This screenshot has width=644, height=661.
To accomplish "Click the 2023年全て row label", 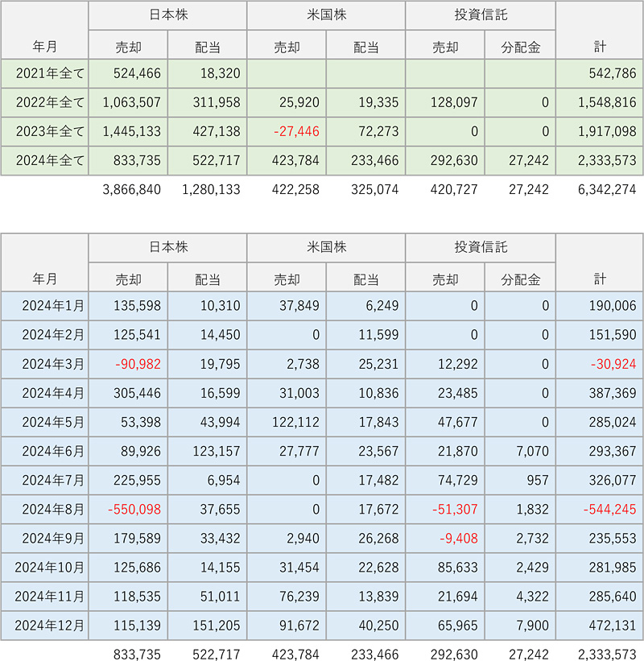I will pyautogui.click(x=50, y=131).
